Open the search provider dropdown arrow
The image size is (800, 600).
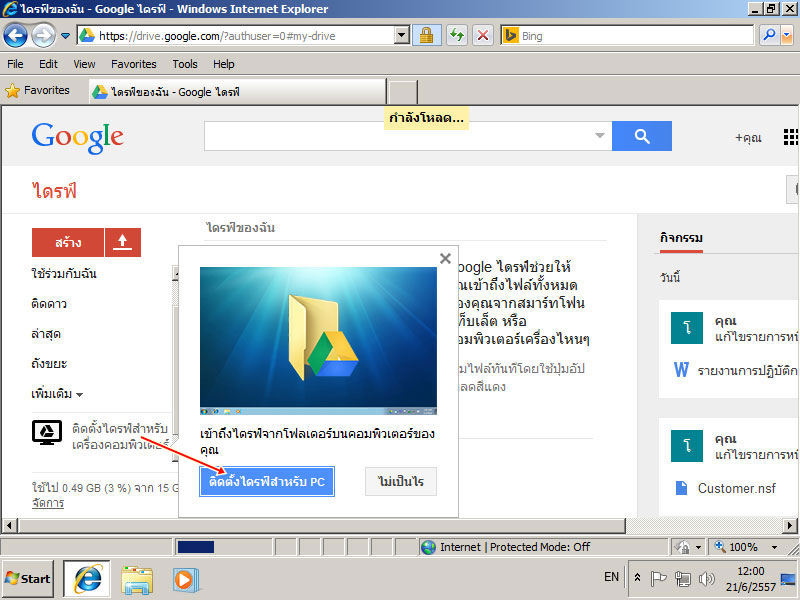(787, 36)
